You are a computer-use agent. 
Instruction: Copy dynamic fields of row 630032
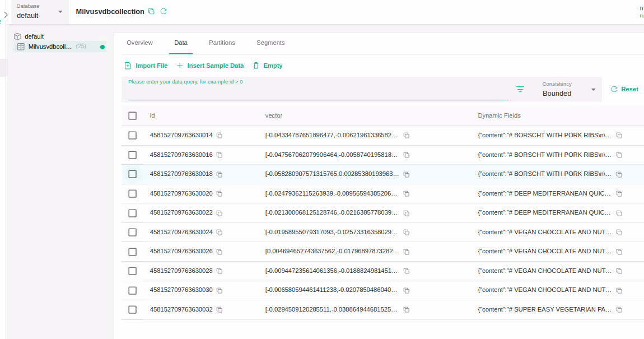coord(619,310)
